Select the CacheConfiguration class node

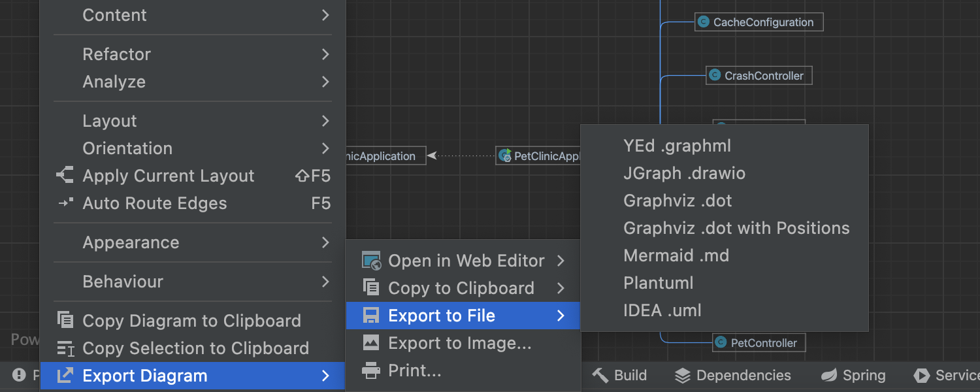click(758, 22)
